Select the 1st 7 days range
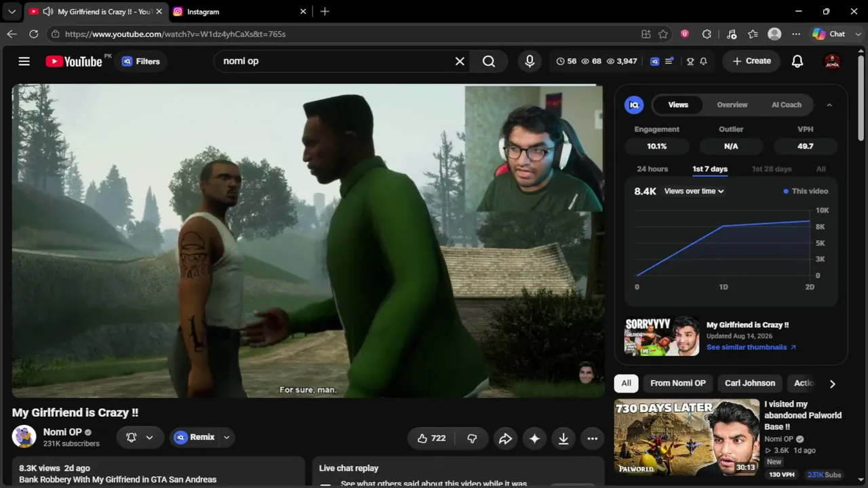 click(710, 169)
